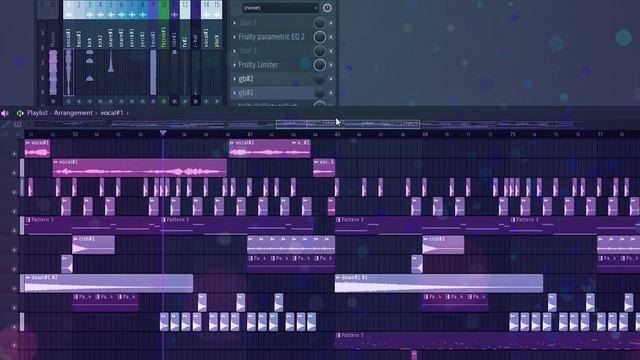Click the playlist overview minimap highlighted region
Viewport: 640px width, 360px height.
coord(348,124)
